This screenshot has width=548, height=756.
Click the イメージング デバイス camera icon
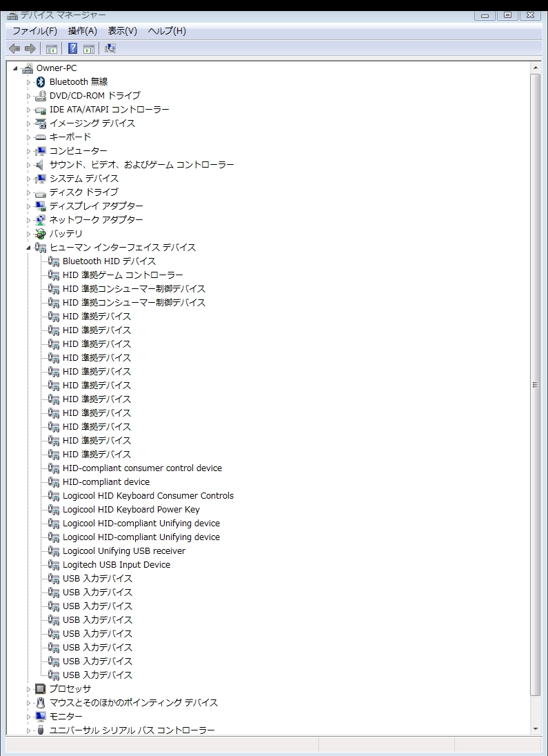click(41, 123)
